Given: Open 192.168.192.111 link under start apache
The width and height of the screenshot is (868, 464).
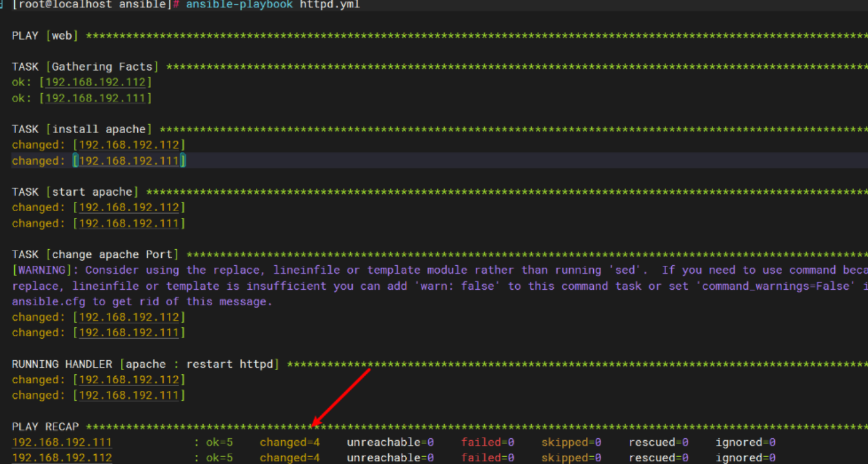Looking at the screenshot, I should [129, 223].
